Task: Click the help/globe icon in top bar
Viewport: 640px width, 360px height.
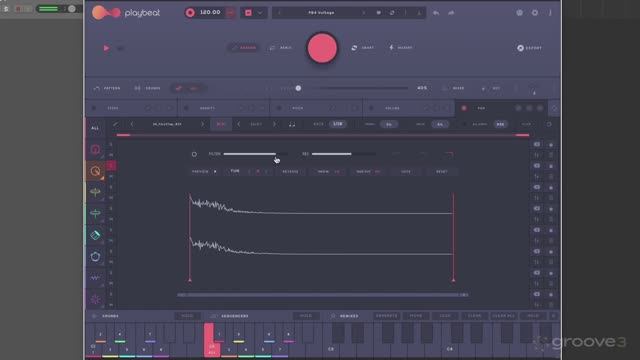Action: (519, 13)
